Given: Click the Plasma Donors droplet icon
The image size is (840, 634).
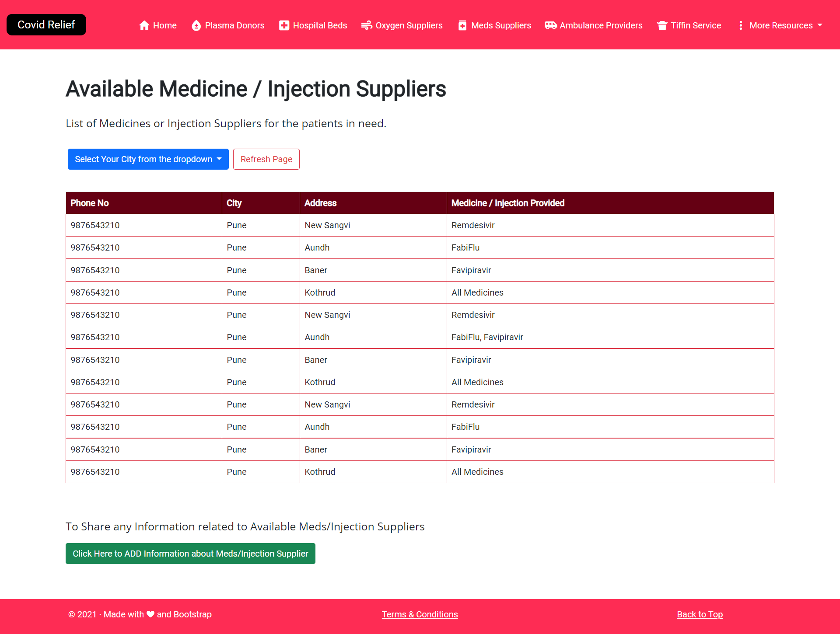Looking at the screenshot, I should [196, 25].
